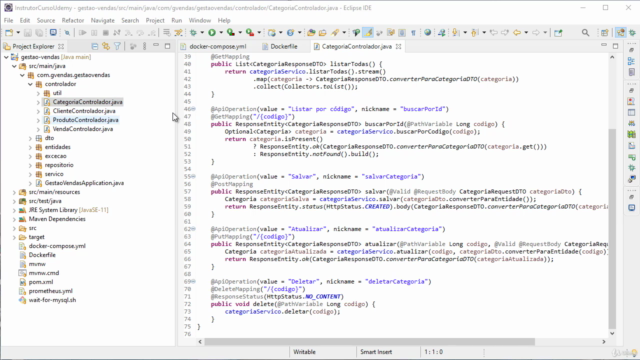Open dropdown arrow beside New wizard icon
Screen dimensions: 640x360
coord(18,33)
